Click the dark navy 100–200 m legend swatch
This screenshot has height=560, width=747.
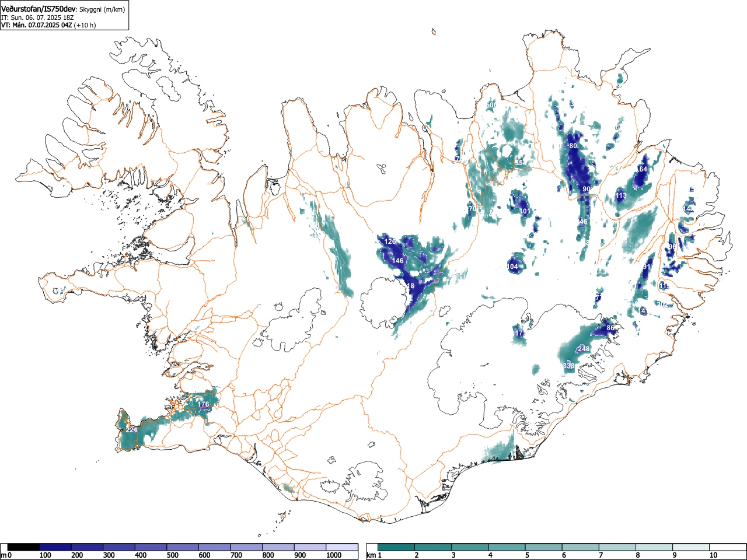pyautogui.click(x=55, y=547)
